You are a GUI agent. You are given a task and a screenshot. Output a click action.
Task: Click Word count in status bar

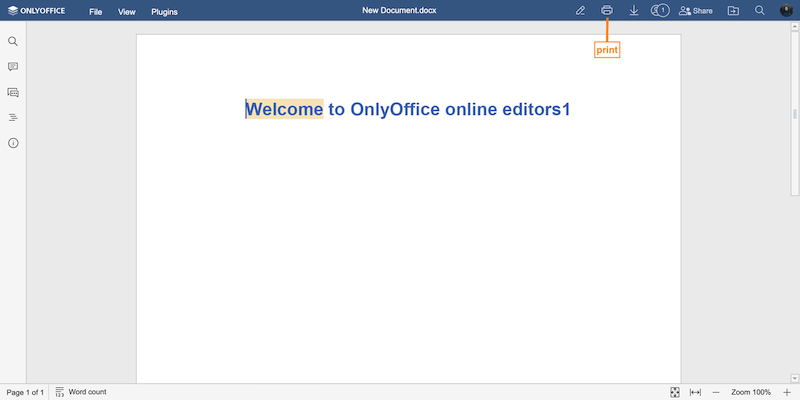81,392
